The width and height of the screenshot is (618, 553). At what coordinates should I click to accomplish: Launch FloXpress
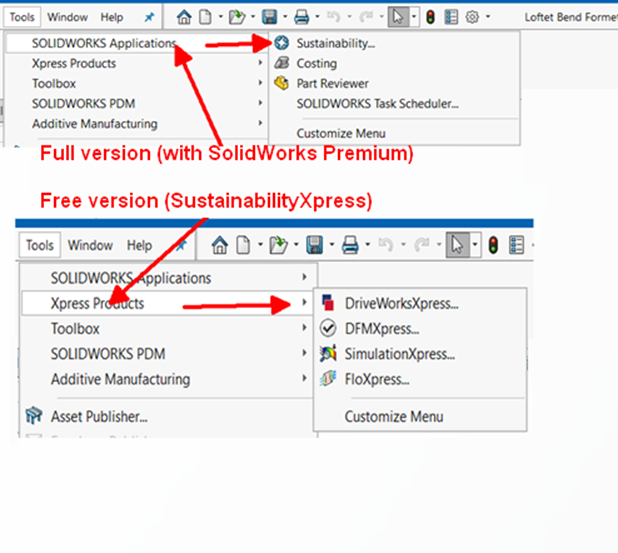[x=377, y=379]
